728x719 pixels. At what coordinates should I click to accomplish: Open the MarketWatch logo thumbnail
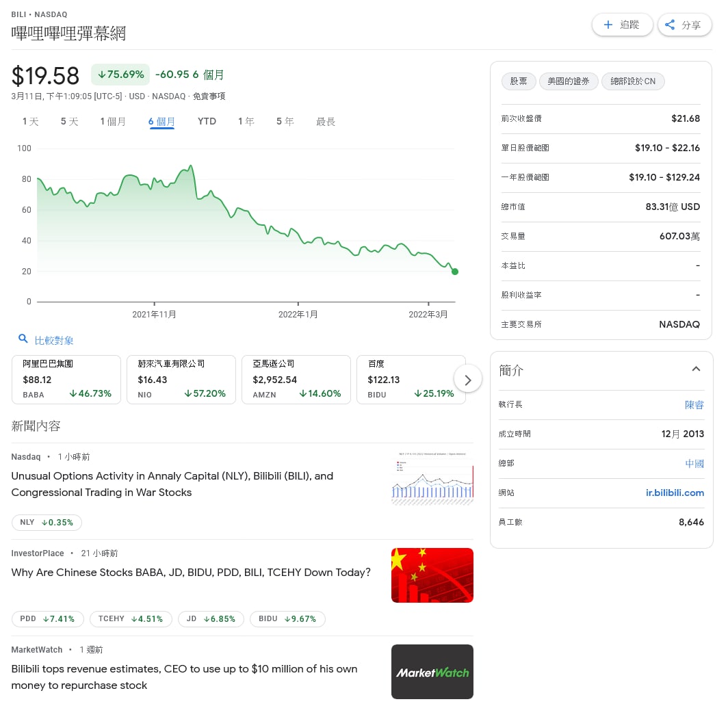pyautogui.click(x=432, y=672)
